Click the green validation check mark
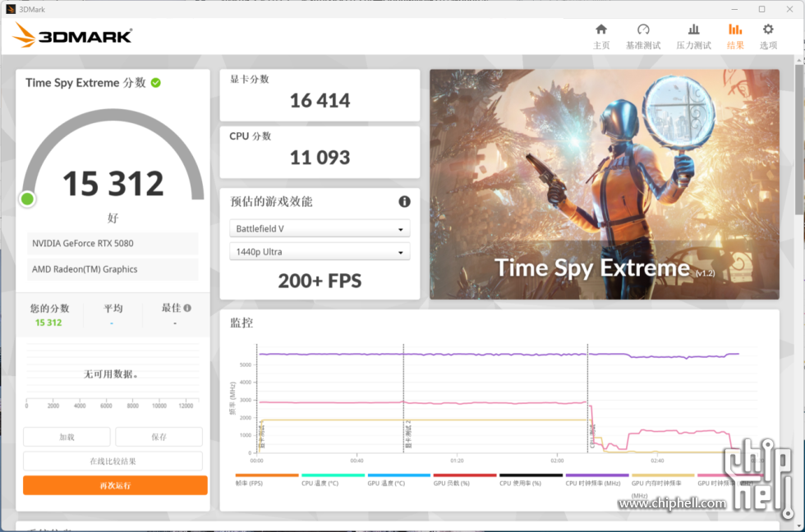This screenshot has height=532, width=805. tap(156, 83)
